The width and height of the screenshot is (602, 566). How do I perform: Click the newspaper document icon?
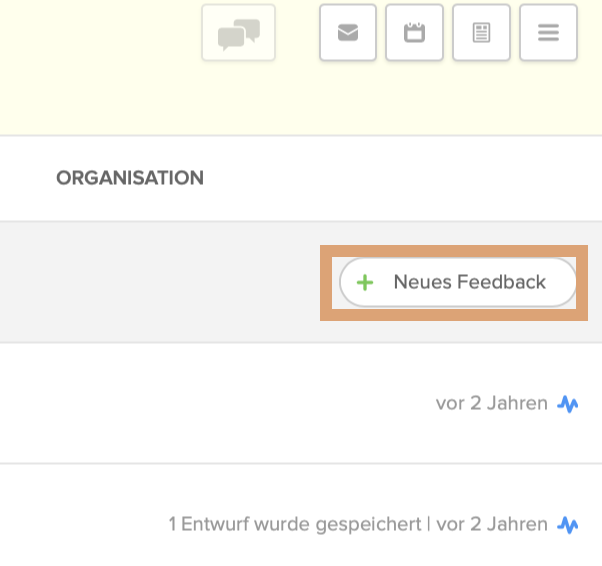(481, 33)
